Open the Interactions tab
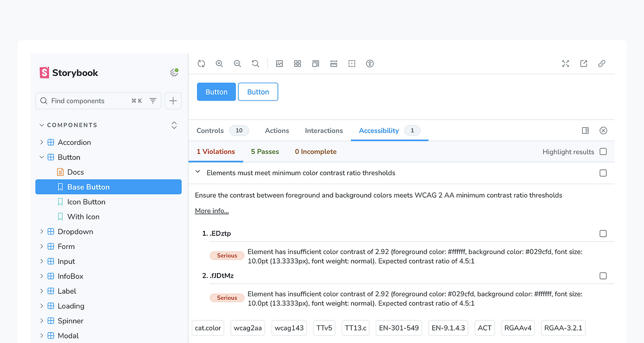 [x=324, y=130]
